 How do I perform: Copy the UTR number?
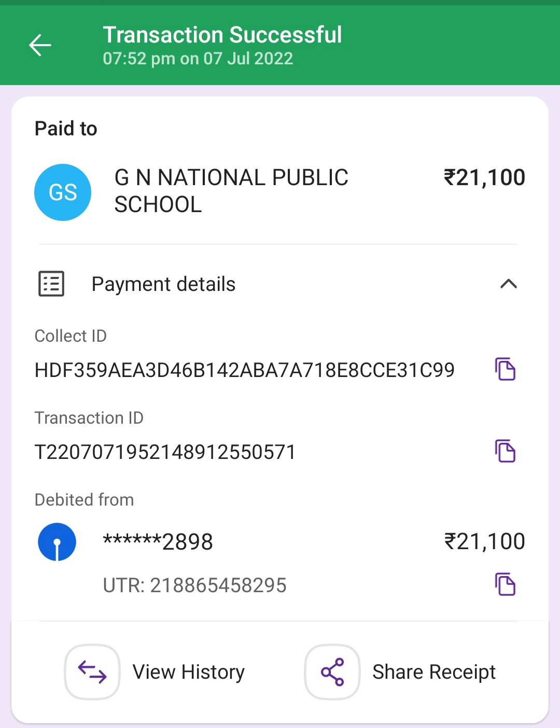click(505, 584)
